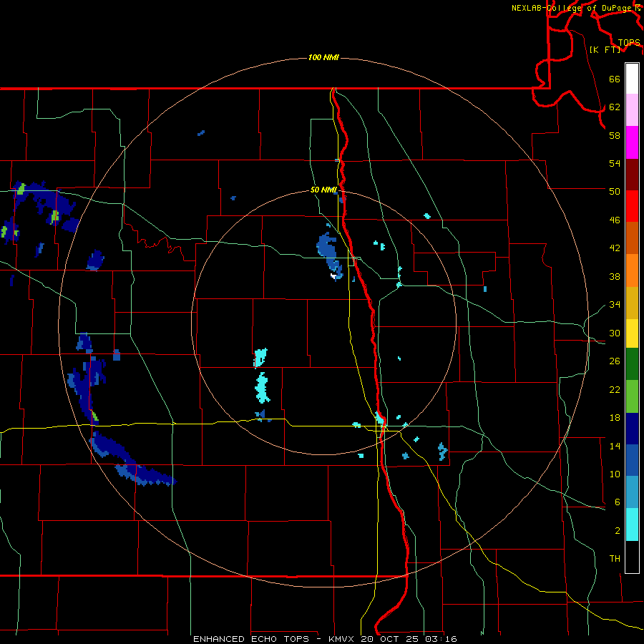Click the TOPS legend title
The height and width of the screenshot is (644, 644).
pyautogui.click(x=629, y=43)
